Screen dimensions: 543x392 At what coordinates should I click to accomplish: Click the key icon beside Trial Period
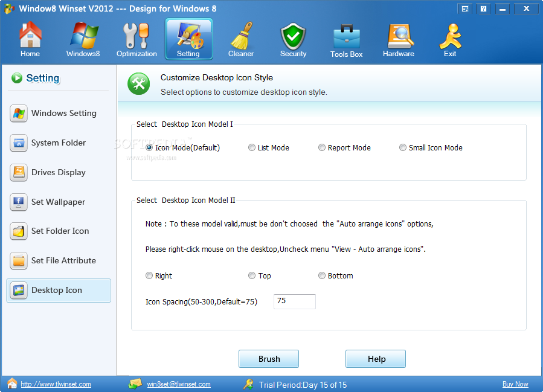248,384
